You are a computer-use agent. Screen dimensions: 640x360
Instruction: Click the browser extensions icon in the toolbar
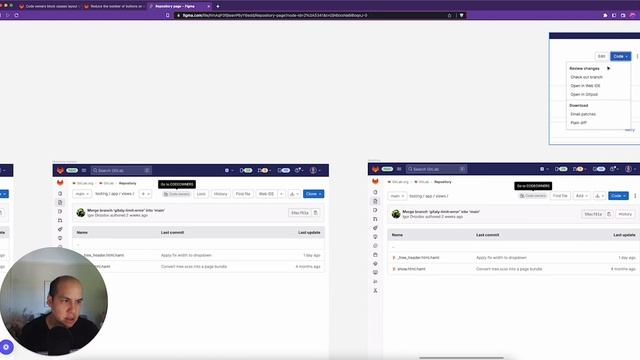[605, 15]
